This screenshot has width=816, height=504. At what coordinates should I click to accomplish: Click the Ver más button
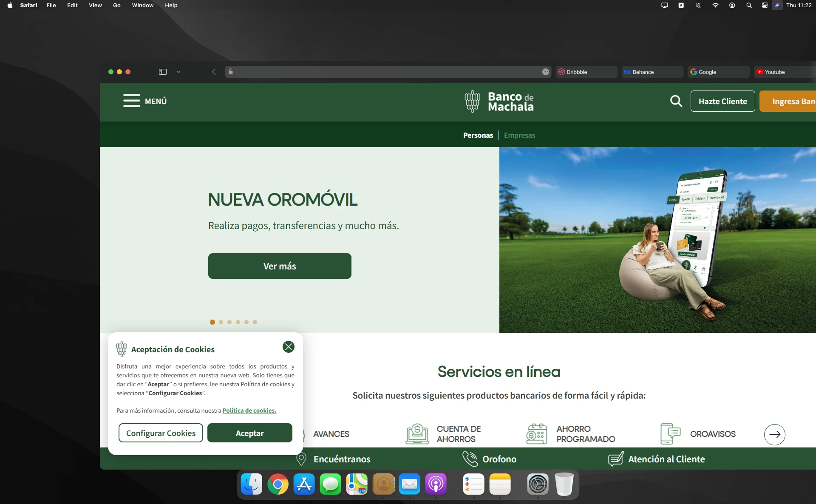point(280,266)
